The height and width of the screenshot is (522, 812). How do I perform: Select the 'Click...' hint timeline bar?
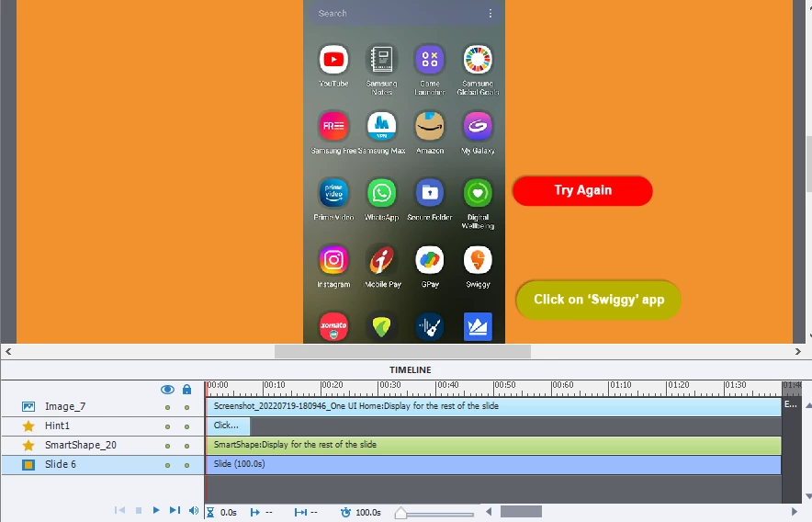228,426
